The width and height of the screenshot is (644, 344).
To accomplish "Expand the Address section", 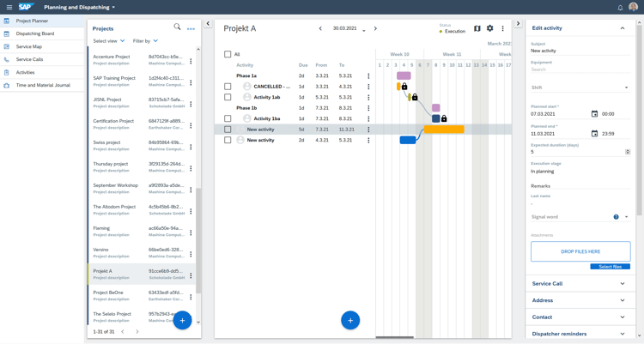I will pos(580,300).
